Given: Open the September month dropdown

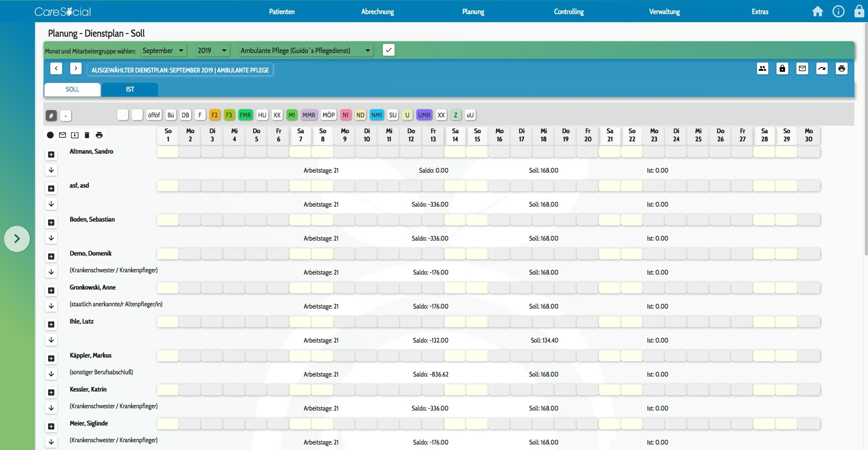Looking at the screenshot, I should [163, 51].
